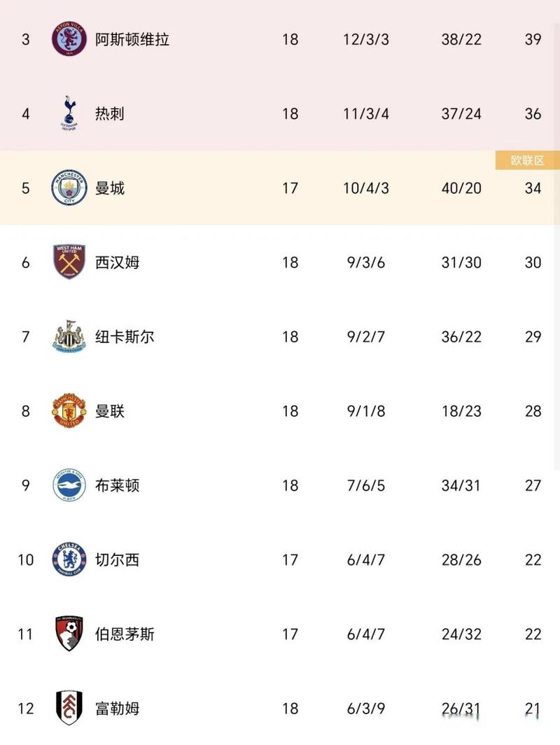Click the Manchester City club badge
This screenshot has height=745, width=560.
click(69, 188)
